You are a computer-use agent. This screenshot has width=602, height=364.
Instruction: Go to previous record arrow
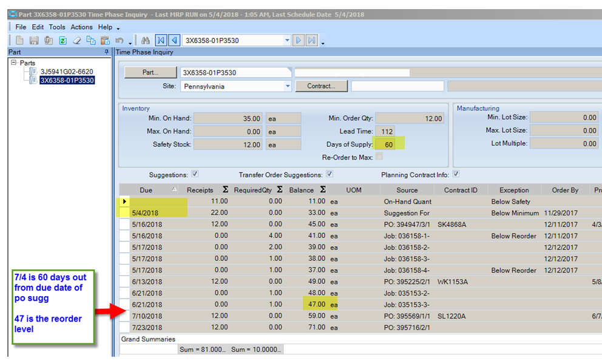coord(174,41)
